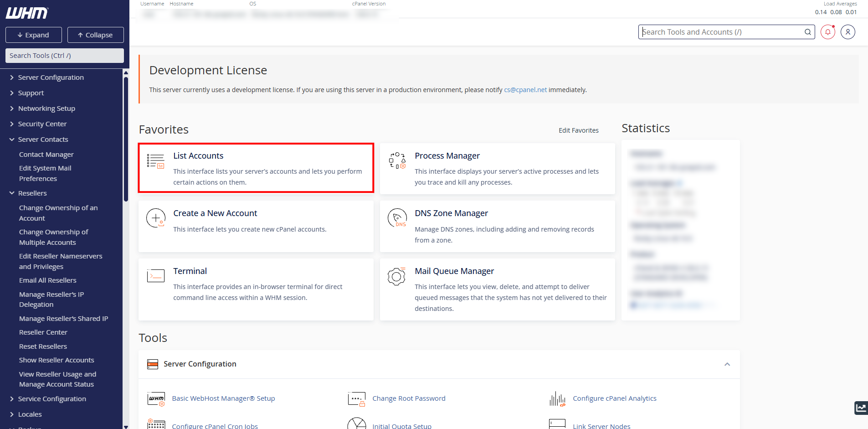This screenshot has width=868, height=429.
Task: Expand the Networking Setup sidebar section
Action: pyautogui.click(x=46, y=109)
